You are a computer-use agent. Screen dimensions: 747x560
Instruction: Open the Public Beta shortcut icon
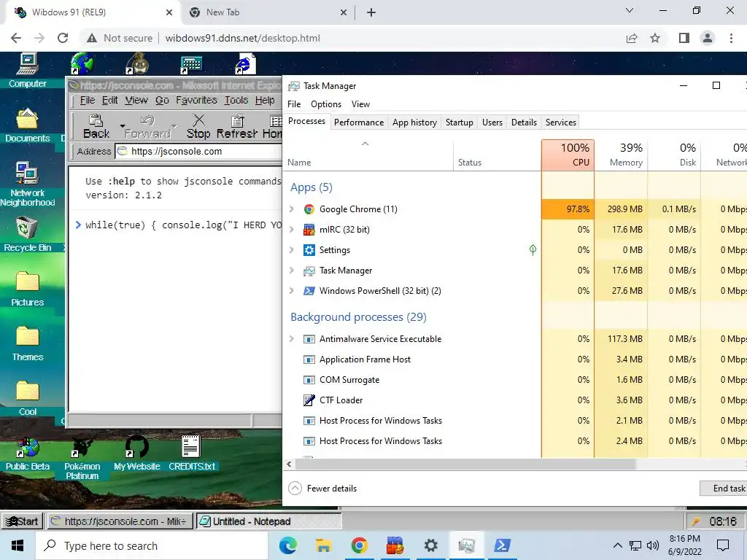coord(27,454)
